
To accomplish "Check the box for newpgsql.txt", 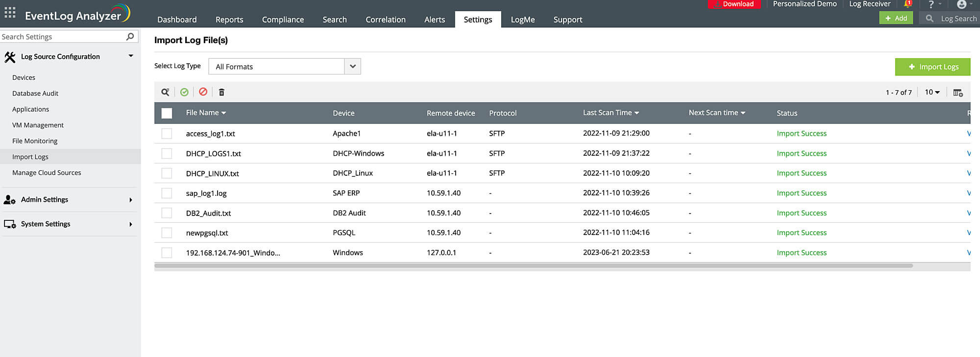I will (x=167, y=233).
